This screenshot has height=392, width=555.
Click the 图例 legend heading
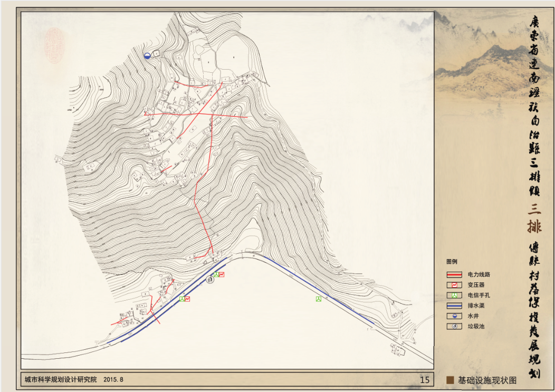452,262
